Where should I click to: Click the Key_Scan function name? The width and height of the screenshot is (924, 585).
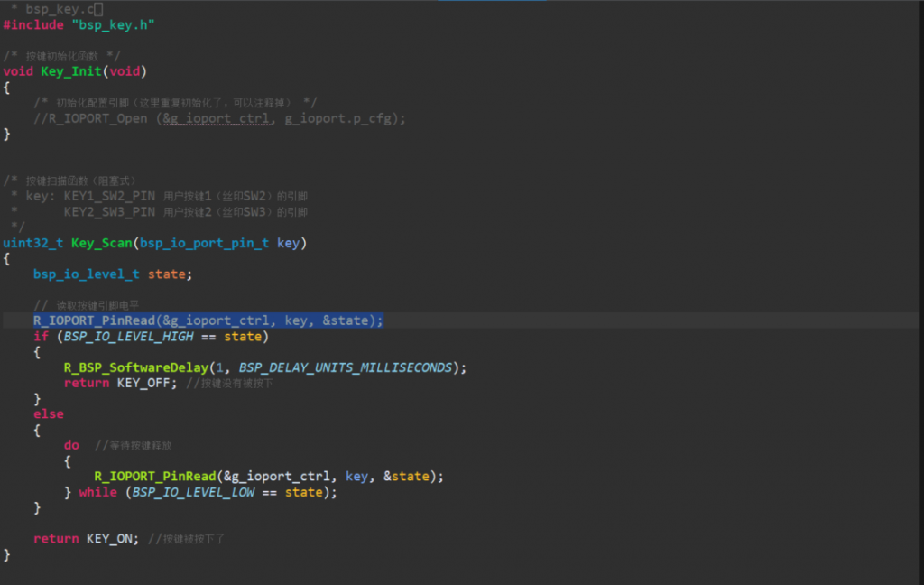pyautogui.click(x=102, y=243)
